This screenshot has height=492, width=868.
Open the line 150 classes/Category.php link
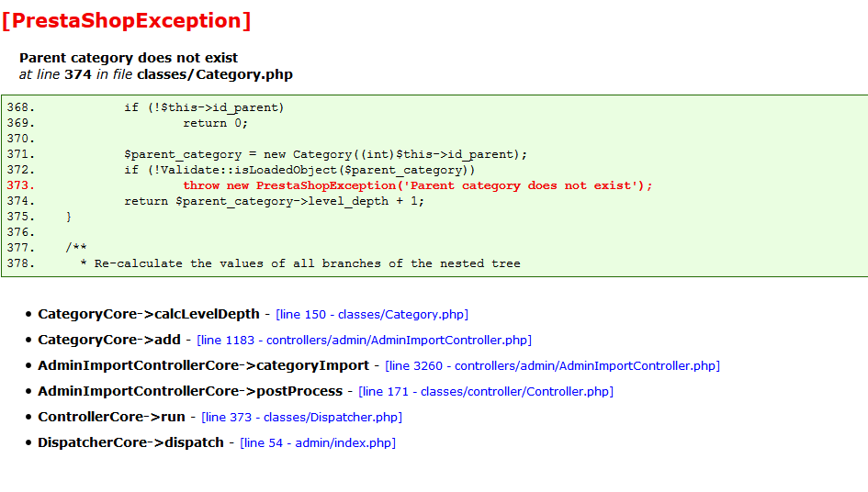point(372,314)
